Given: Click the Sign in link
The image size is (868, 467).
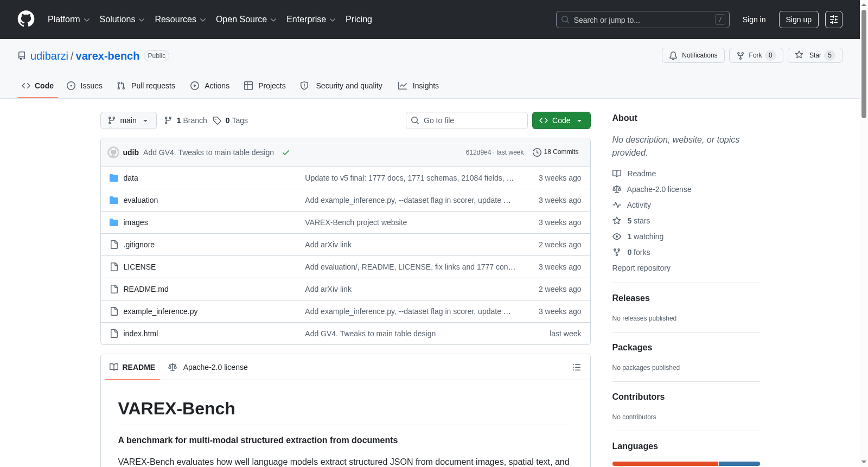Looking at the screenshot, I should click(x=754, y=20).
